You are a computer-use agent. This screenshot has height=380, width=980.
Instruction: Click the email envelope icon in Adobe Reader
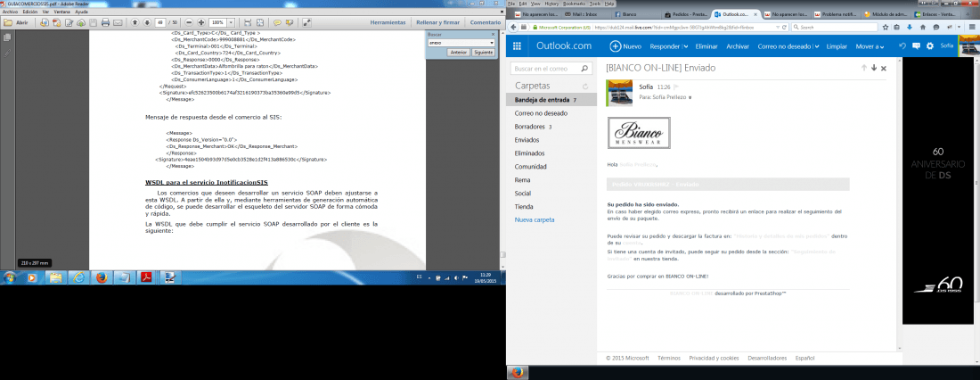click(118, 22)
